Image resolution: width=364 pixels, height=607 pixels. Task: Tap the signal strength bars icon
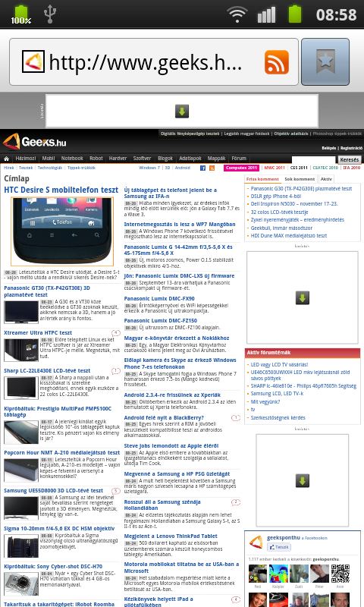(266, 14)
